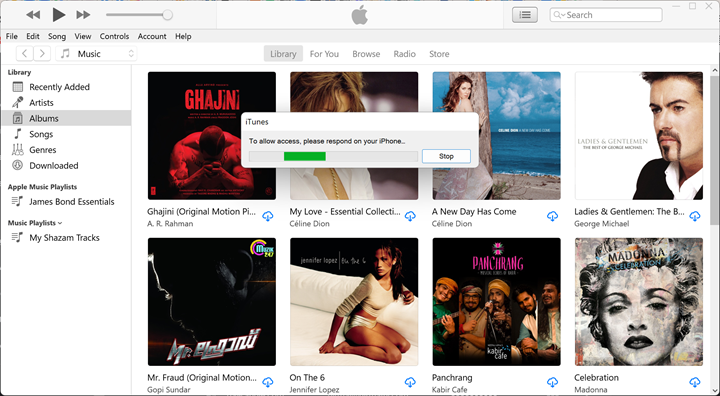
Task: Click the Celebration album title
Action: [596, 378]
